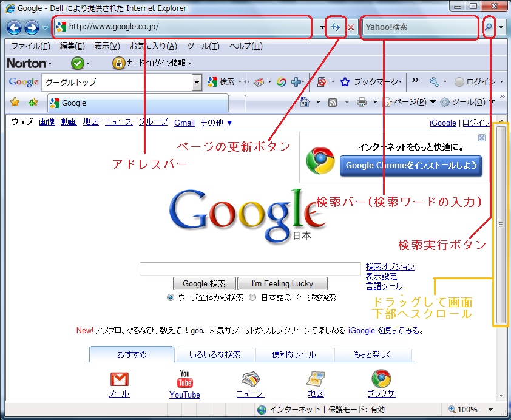The height and width of the screenshot is (420, 511).
Task: Click the map icon in おすすめ tab
Action: (316, 379)
